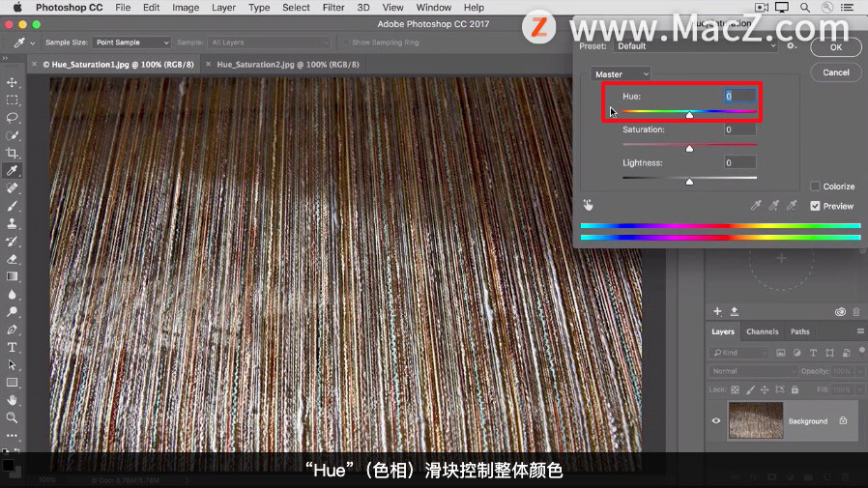Click the Background layer thumbnail
This screenshot has height=488, width=868.
click(756, 420)
